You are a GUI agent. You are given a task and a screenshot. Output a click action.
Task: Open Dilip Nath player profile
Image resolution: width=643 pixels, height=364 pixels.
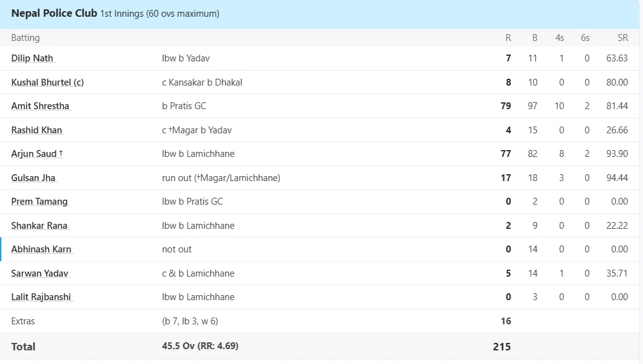(32, 58)
